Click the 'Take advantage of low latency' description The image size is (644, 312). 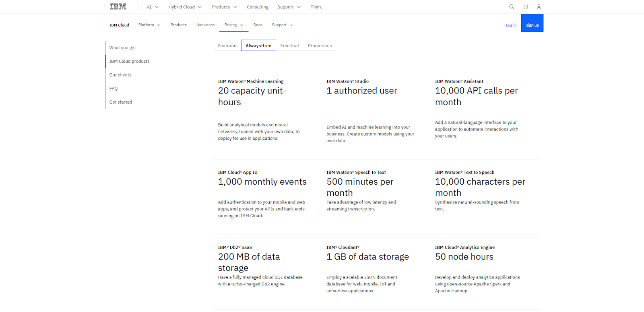point(361,206)
